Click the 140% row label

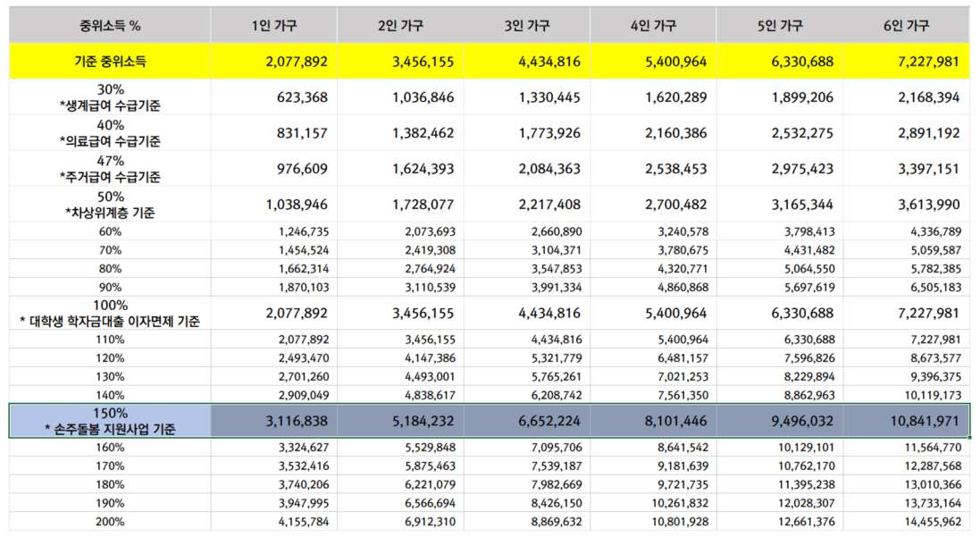[110, 396]
